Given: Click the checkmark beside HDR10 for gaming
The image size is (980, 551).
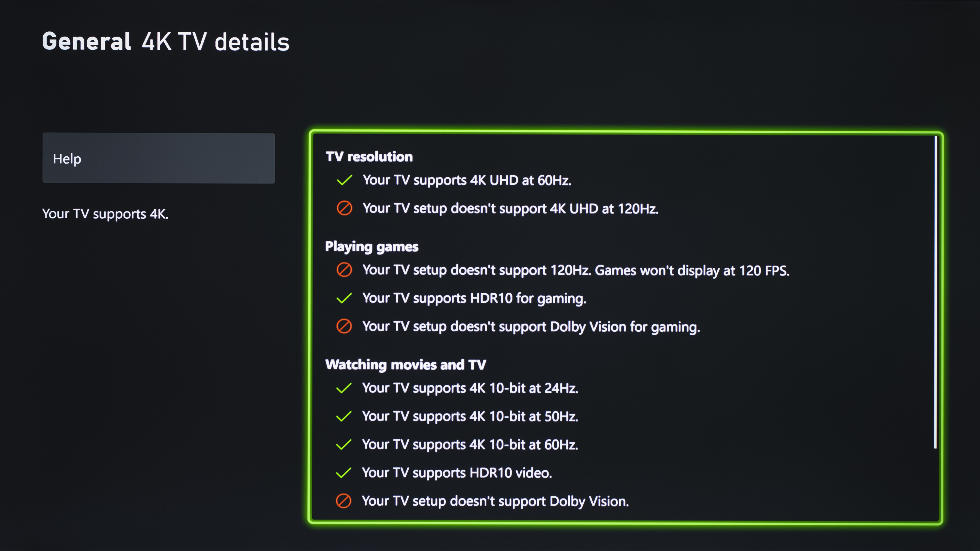Looking at the screenshot, I should tap(344, 298).
